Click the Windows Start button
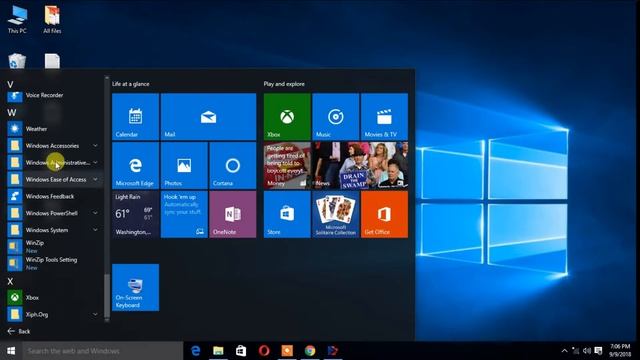 pos(11,351)
